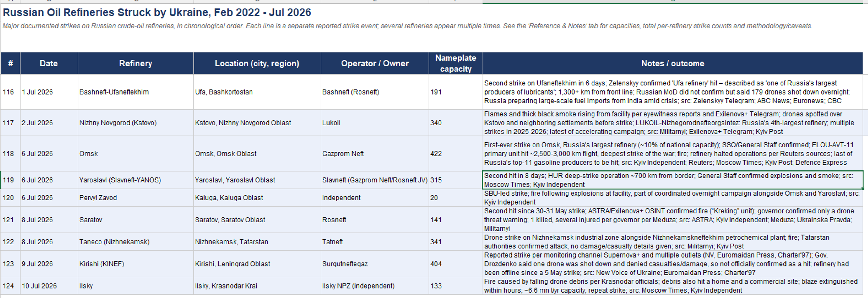Select the capacity cell '404'
The width and height of the screenshot is (868, 298).
click(x=455, y=264)
